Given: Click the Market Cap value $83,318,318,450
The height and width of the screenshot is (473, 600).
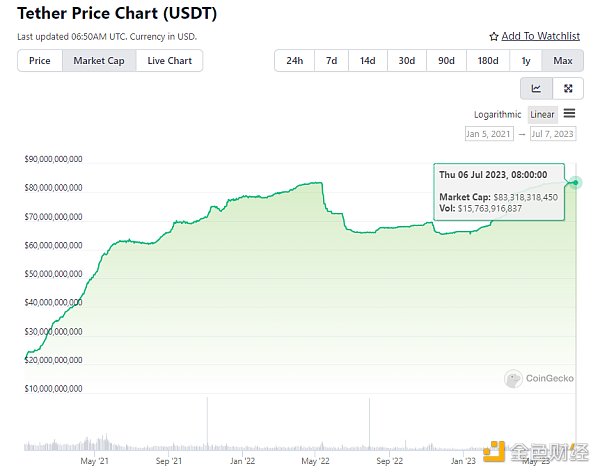Looking at the screenshot, I should [x=525, y=197].
